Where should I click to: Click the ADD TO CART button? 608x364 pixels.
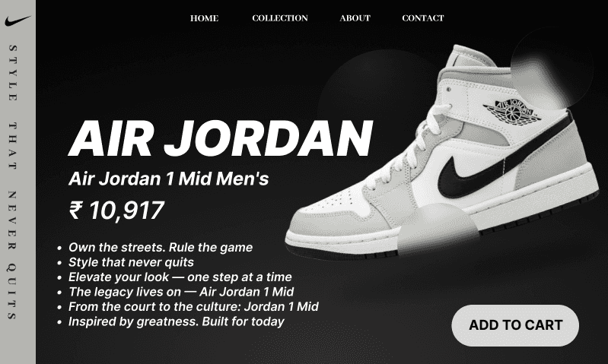coord(515,325)
